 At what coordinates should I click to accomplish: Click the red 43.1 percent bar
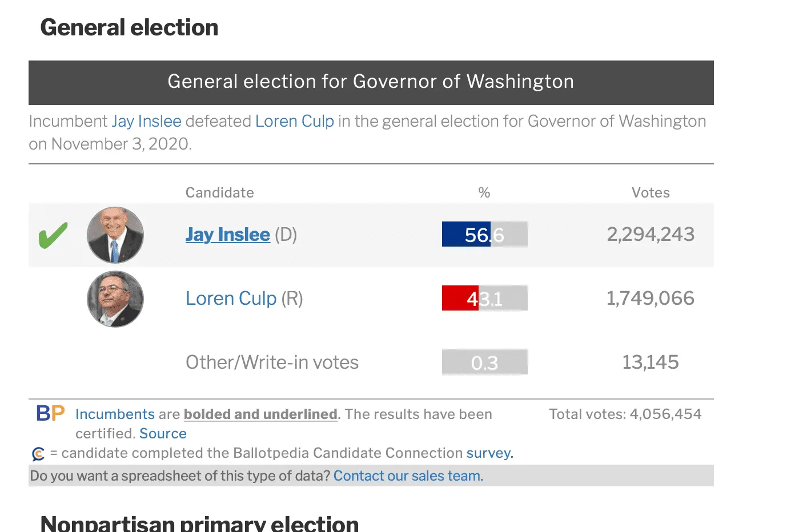[x=460, y=299]
